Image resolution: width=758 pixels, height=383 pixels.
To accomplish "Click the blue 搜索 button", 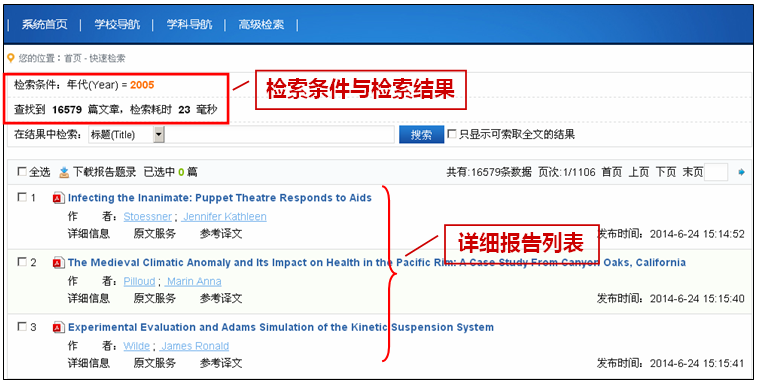I will coord(421,135).
